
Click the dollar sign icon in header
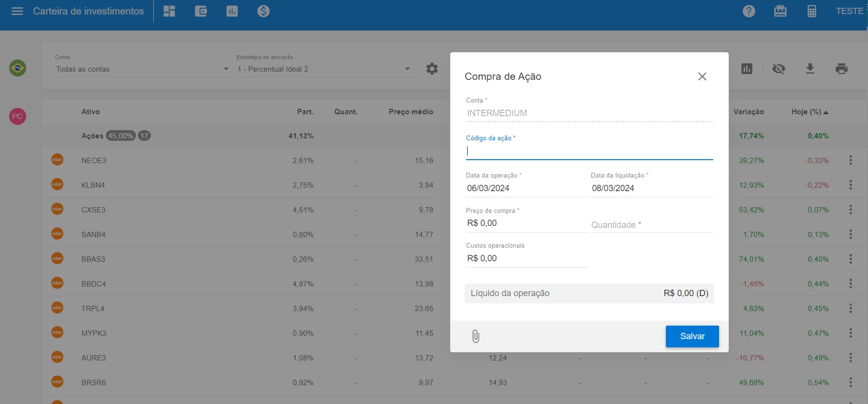coord(263,11)
